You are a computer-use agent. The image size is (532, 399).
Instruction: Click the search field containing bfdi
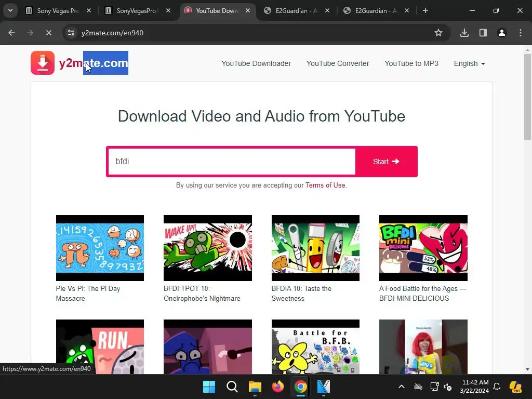coord(232,162)
